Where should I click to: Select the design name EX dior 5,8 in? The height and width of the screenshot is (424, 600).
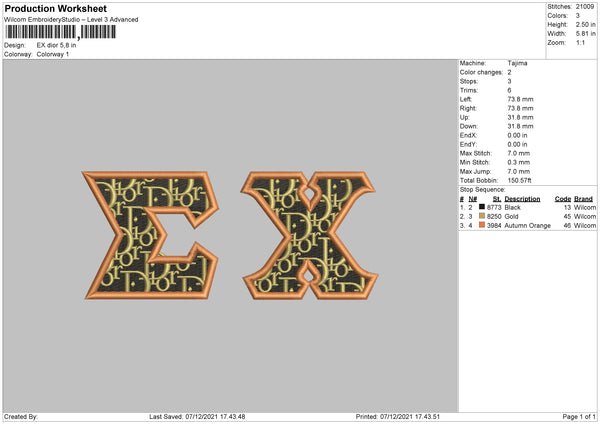click(x=56, y=45)
